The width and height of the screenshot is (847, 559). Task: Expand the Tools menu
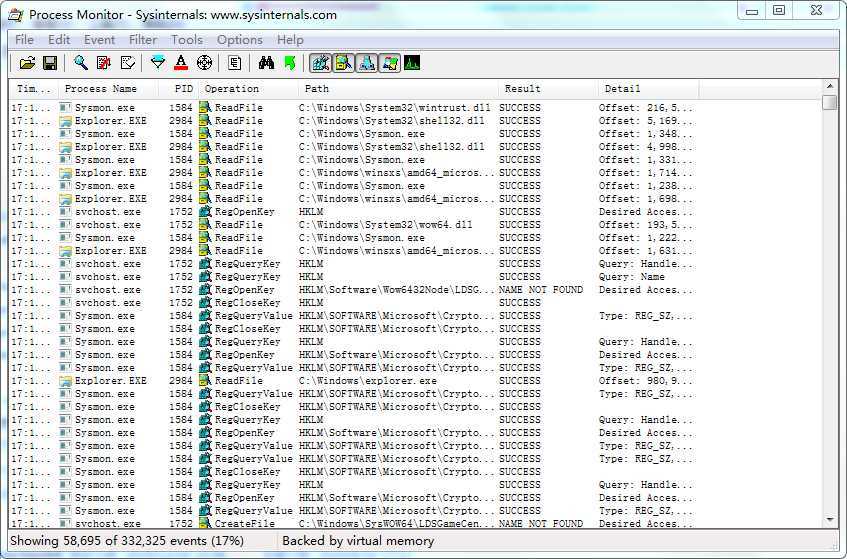pos(187,40)
